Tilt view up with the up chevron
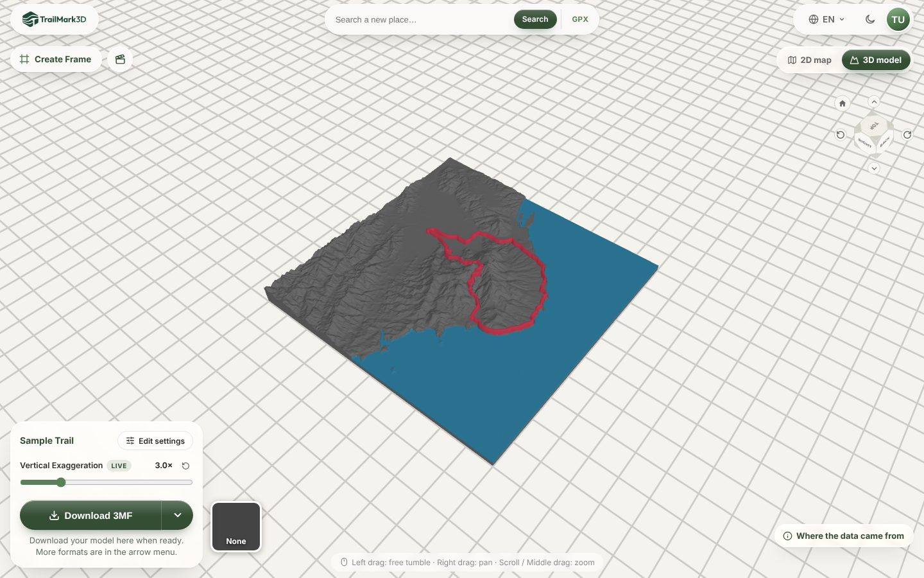The width and height of the screenshot is (924, 578). [874, 101]
